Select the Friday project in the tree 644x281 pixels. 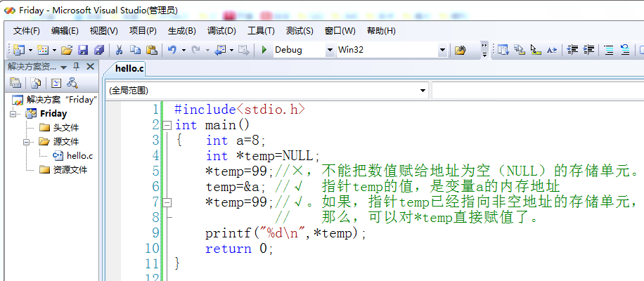point(53,114)
